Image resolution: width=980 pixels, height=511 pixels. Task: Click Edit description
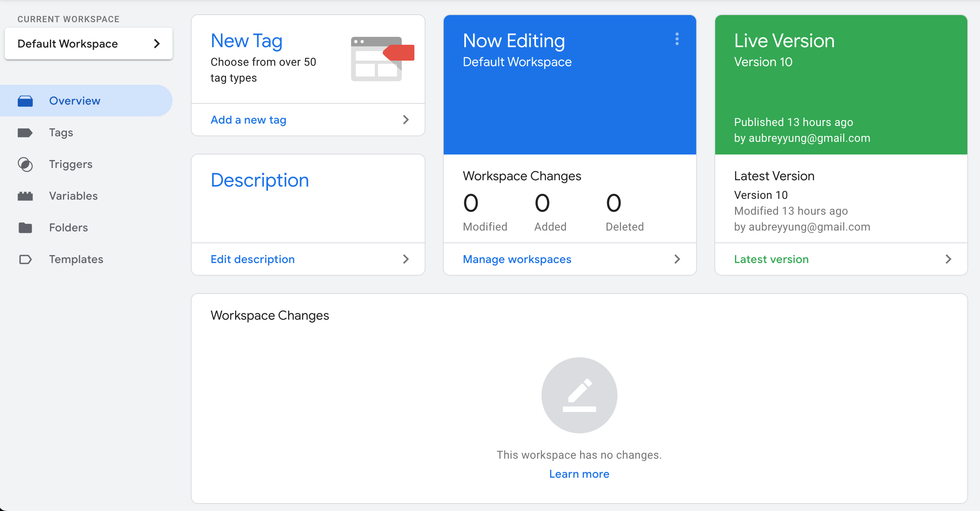tap(253, 259)
